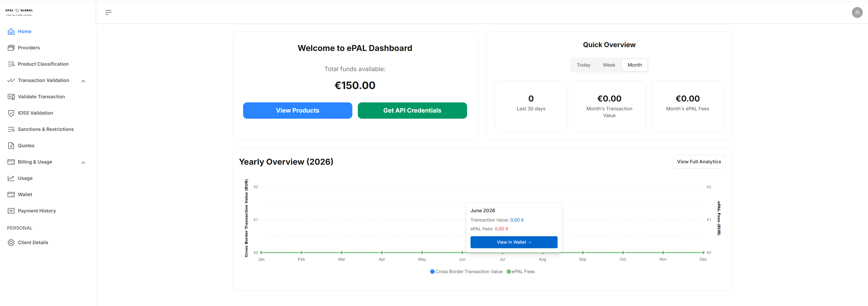Click the Jan data point on chart

click(x=261, y=253)
